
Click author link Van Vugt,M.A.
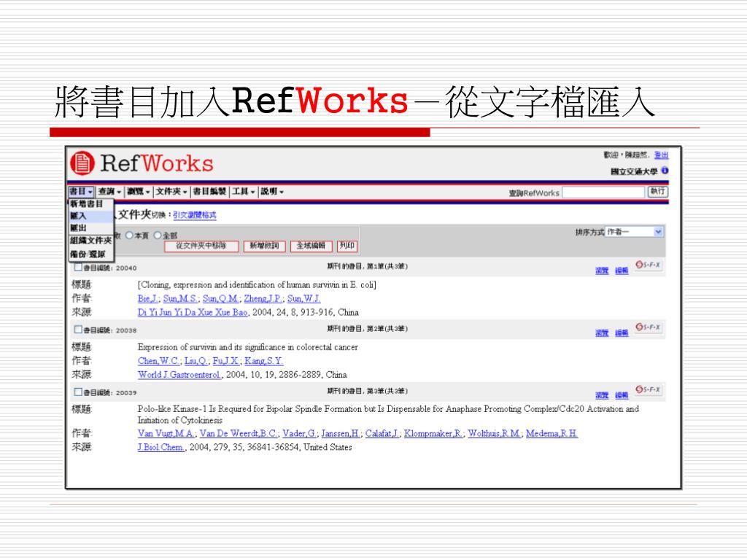pyautogui.click(x=166, y=433)
